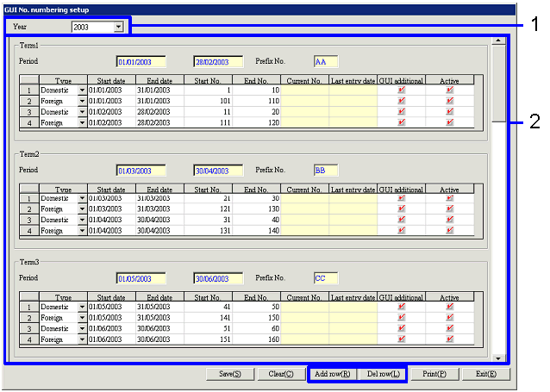Viewport: 550px width, 392px height.
Task: Click scrollbar down arrow at bottom right
Action: point(499,357)
